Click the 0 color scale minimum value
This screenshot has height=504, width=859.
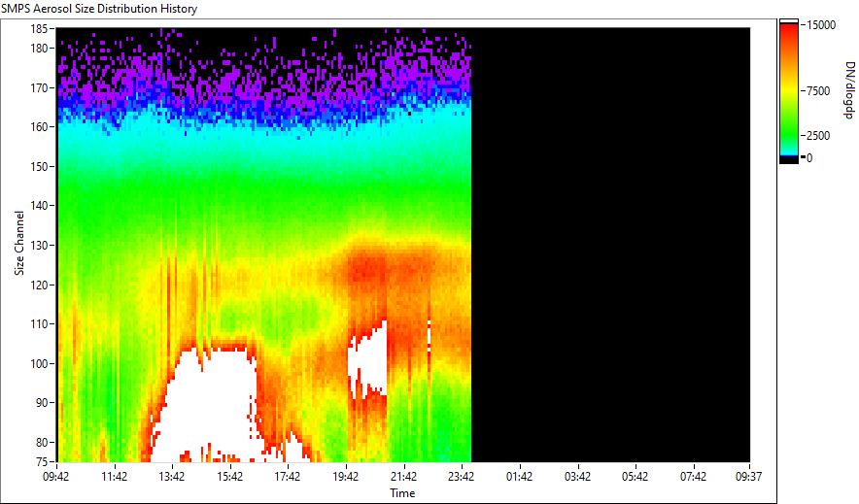click(809, 158)
